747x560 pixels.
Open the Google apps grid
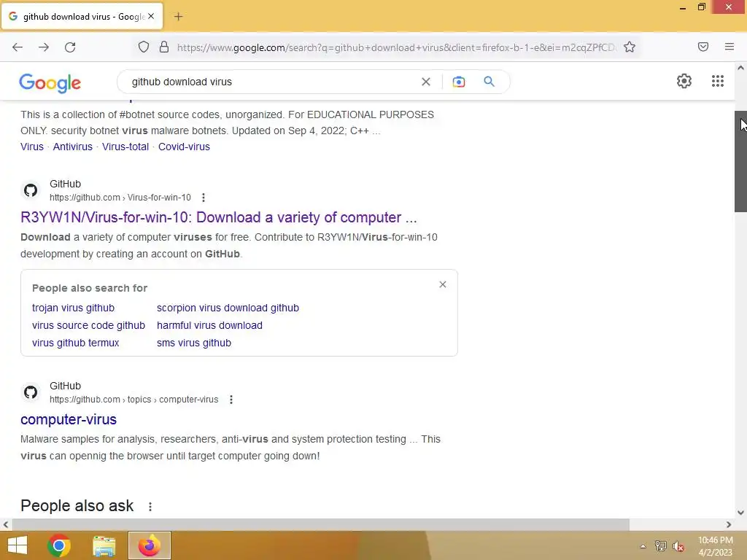(718, 81)
